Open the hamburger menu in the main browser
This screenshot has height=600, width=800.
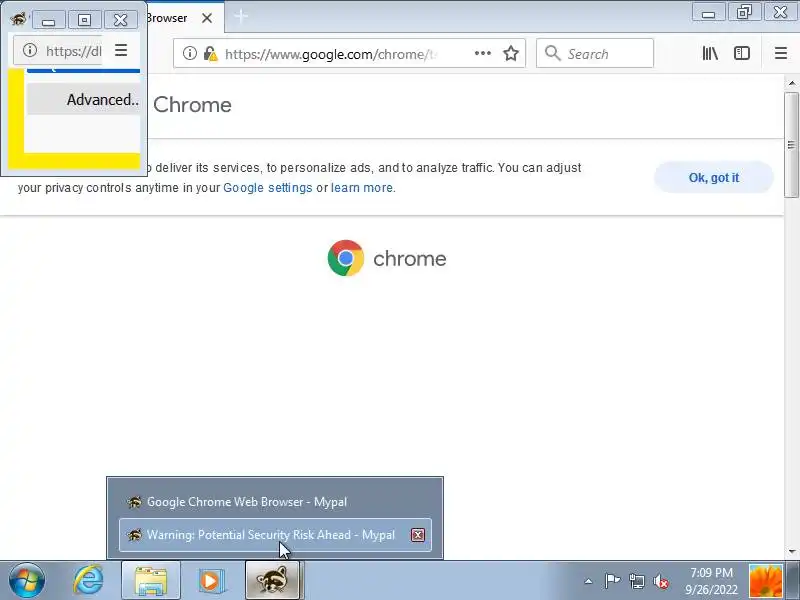780,53
